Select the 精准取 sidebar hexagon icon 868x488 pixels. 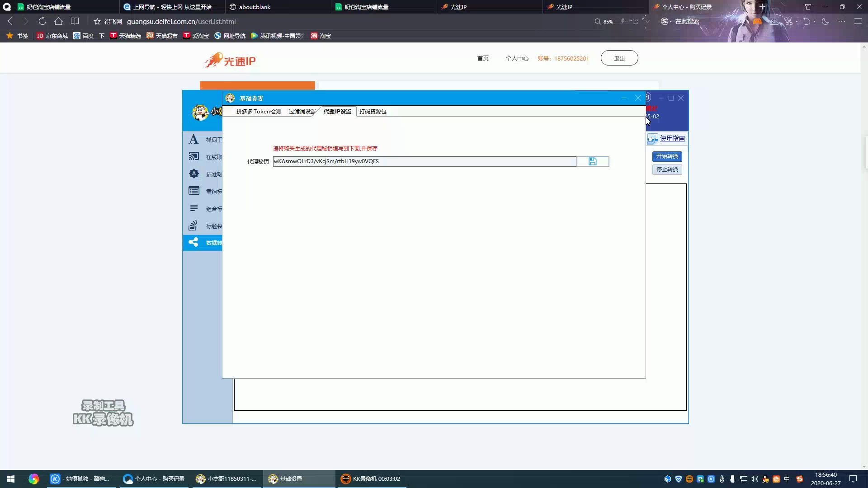pos(193,174)
